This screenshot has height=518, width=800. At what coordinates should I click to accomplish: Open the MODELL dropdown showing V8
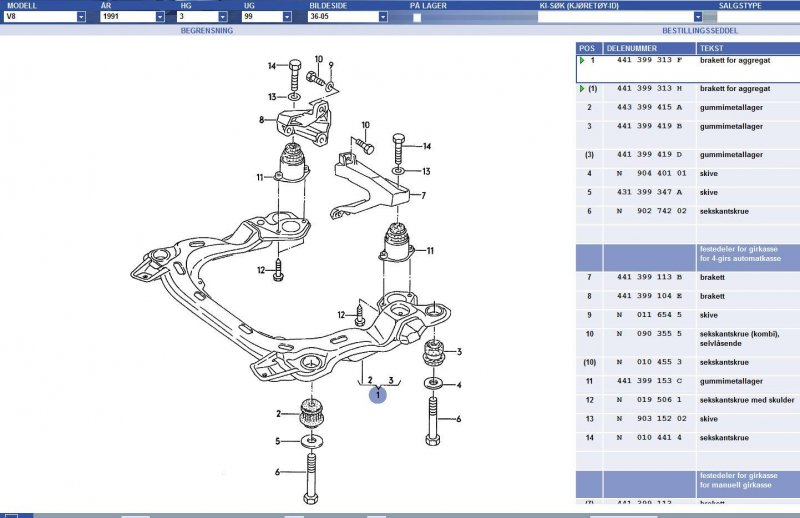click(x=81, y=17)
